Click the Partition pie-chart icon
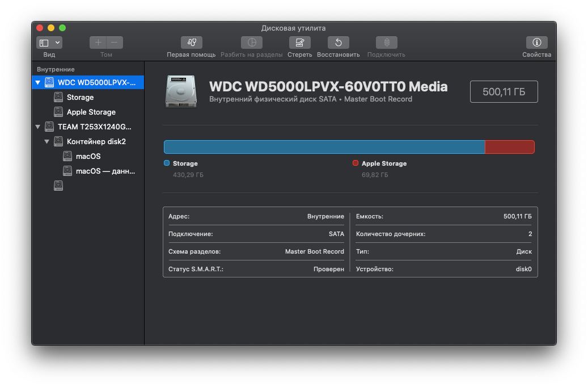588x387 pixels. [252, 43]
